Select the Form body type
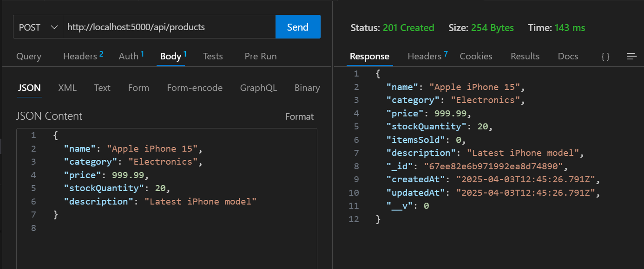 (x=138, y=88)
